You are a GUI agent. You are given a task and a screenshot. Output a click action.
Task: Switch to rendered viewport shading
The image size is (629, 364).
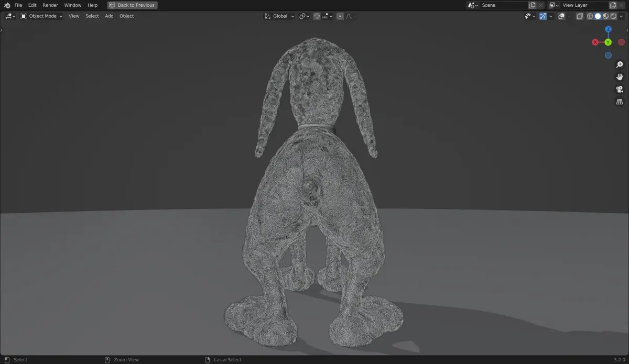pyautogui.click(x=614, y=16)
